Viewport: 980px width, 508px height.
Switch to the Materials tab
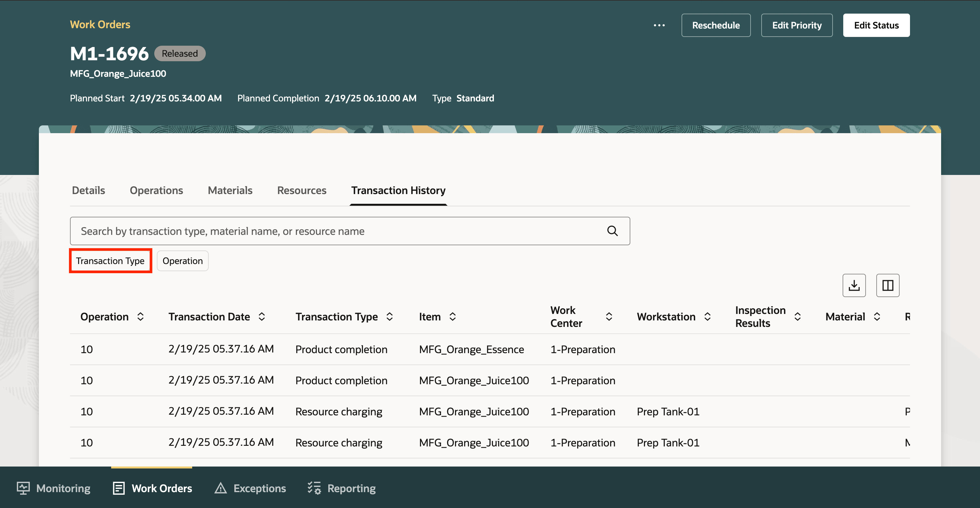coord(230,190)
